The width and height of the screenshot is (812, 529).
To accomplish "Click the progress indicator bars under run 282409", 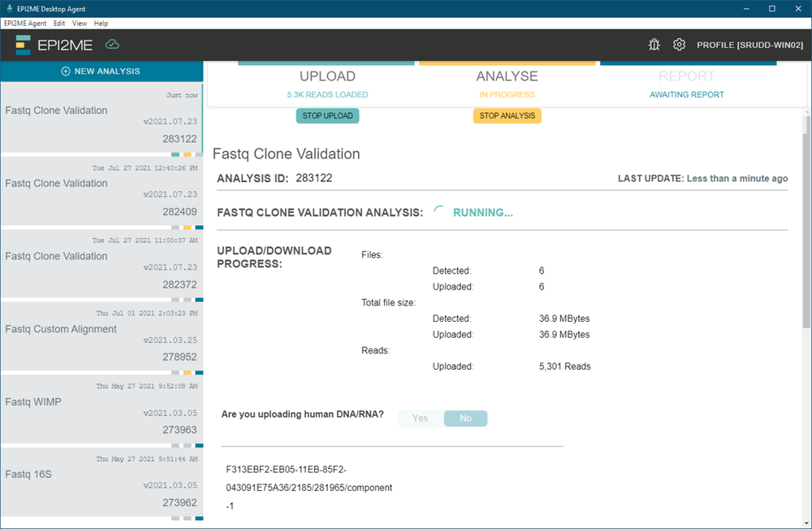I will coord(187,228).
